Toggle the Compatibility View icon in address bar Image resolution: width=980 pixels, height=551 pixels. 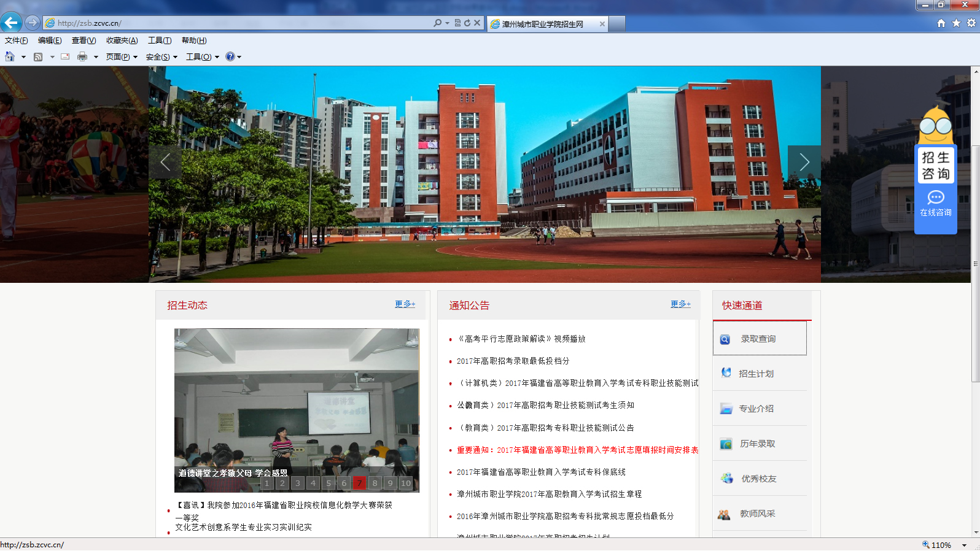pyautogui.click(x=457, y=23)
